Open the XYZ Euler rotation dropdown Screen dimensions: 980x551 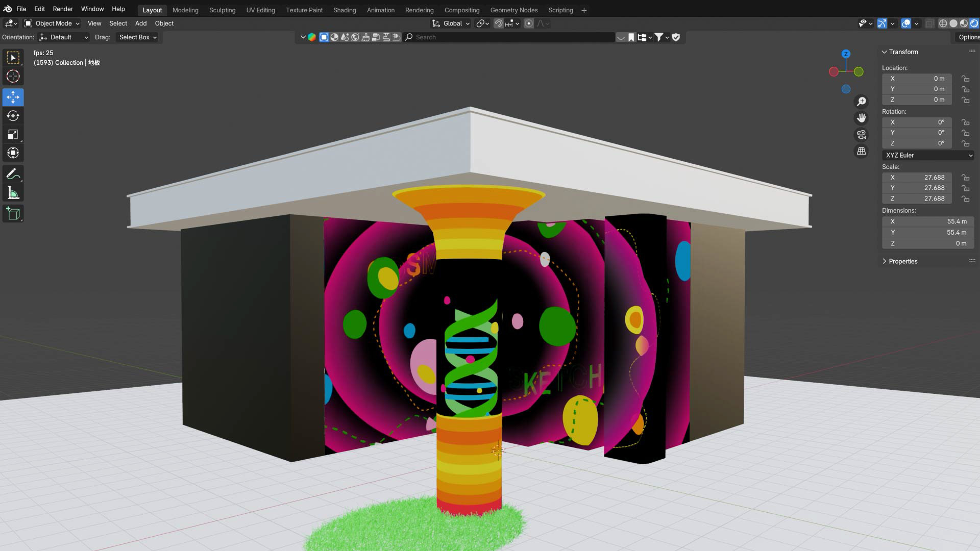point(928,155)
